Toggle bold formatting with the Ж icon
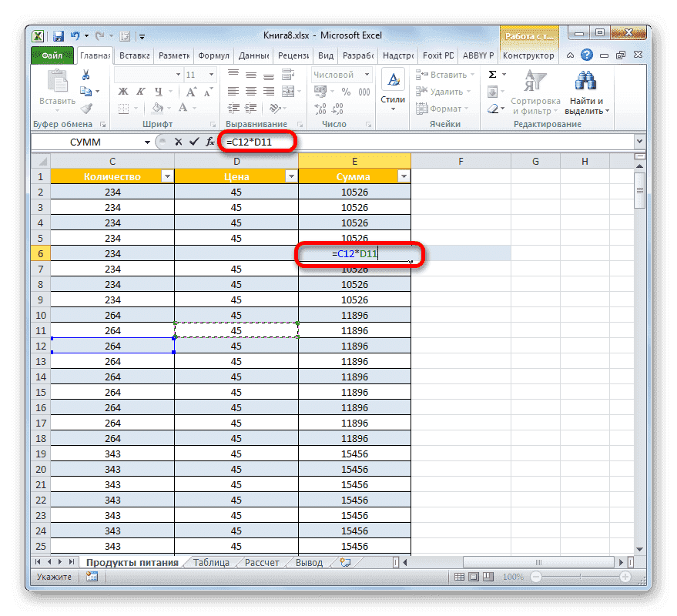This screenshot has height=616, width=677. (122, 92)
